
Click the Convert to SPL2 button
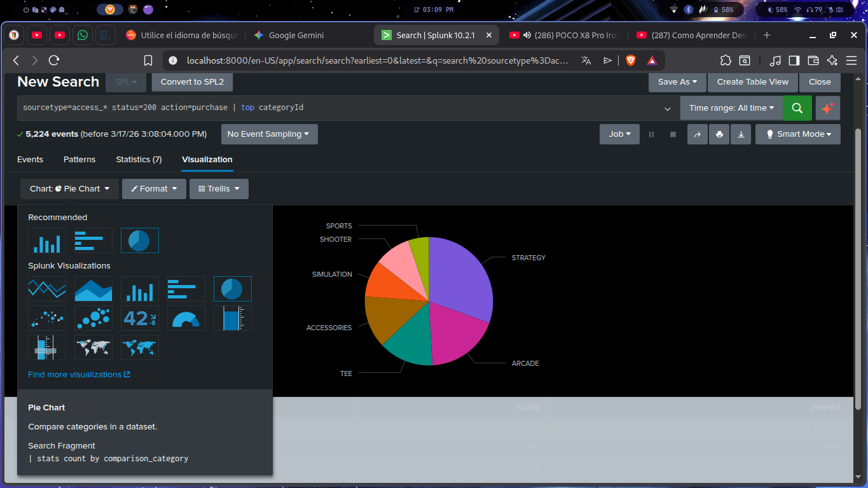point(192,82)
